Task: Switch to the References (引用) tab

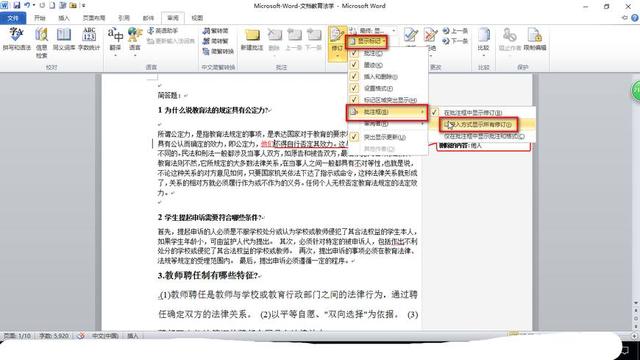Action: (124, 18)
